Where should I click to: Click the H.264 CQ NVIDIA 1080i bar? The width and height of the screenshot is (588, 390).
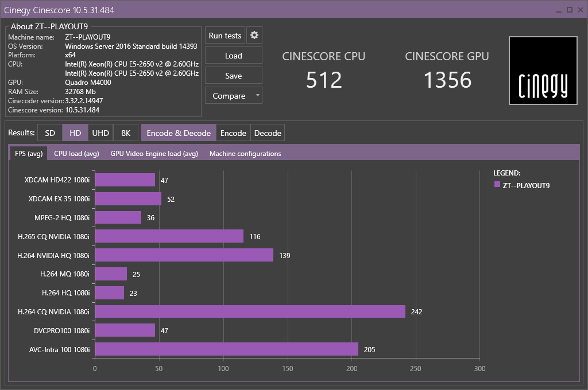pos(250,311)
